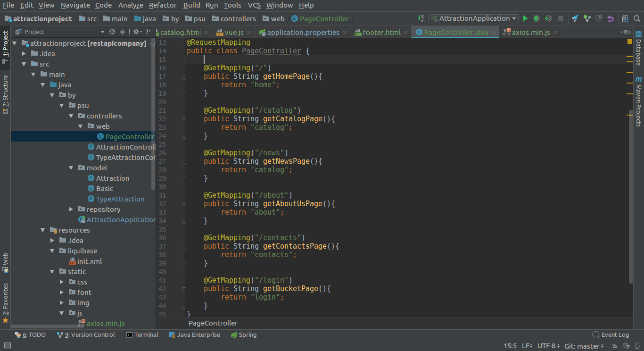Collapse the attractionproject root node
Viewport: 644px width, 351px height.
tap(15, 43)
